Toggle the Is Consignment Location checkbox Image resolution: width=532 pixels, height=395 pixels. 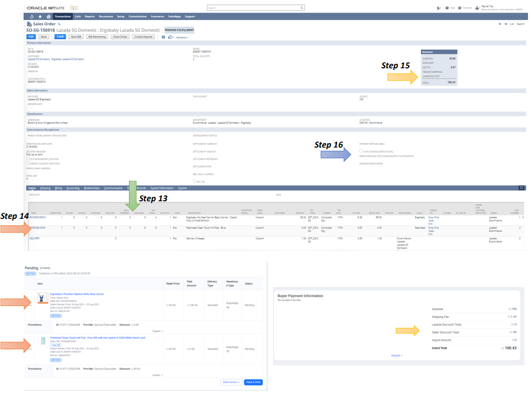(28, 159)
